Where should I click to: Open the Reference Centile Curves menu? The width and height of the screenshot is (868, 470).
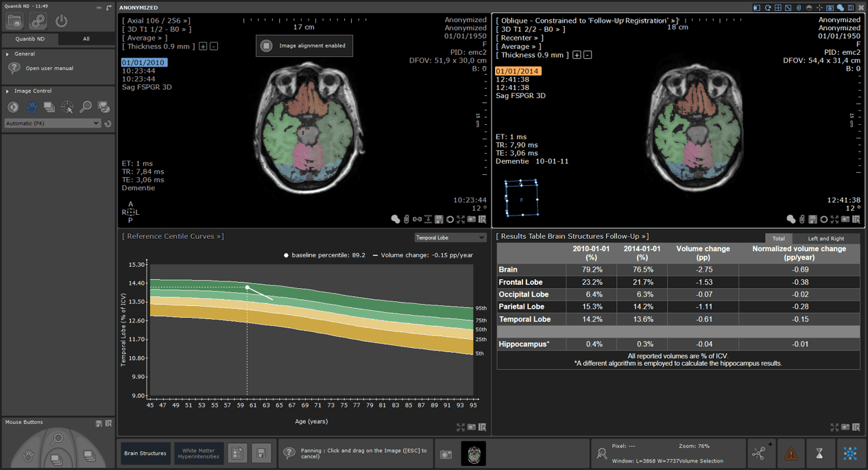tap(173, 237)
